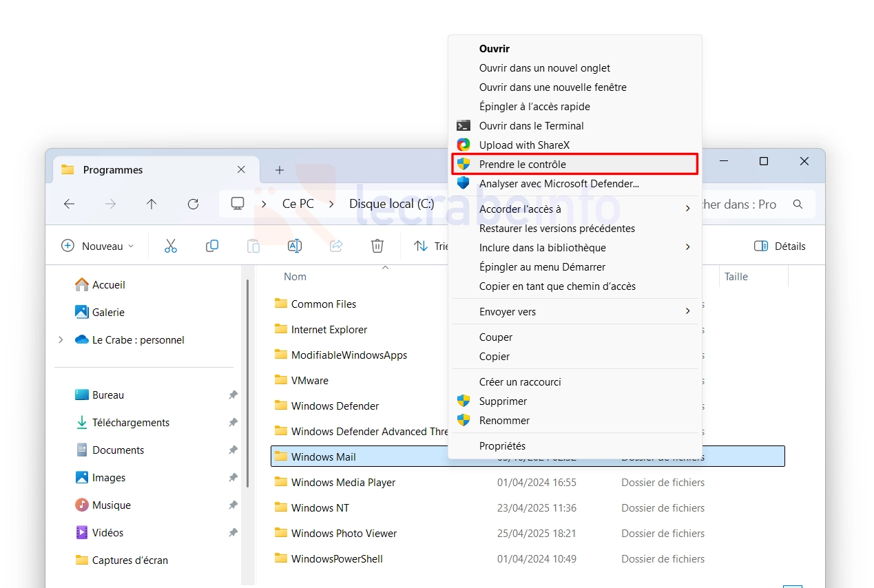Click the Share icon in toolbar
The width and height of the screenshot is (874, 588).
(336, 246)
